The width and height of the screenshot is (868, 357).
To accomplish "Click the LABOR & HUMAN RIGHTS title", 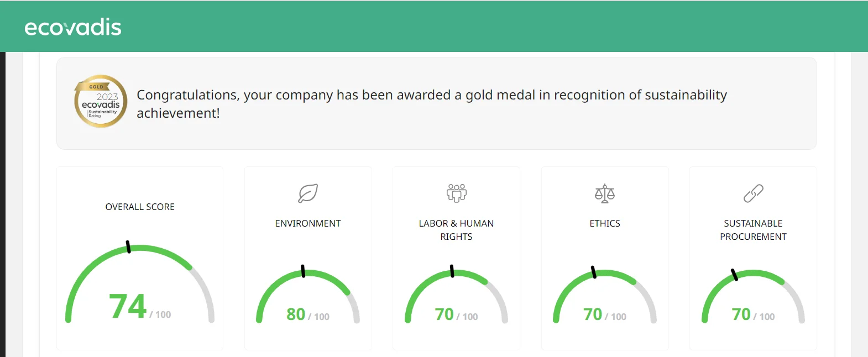I will click(457, 230).
